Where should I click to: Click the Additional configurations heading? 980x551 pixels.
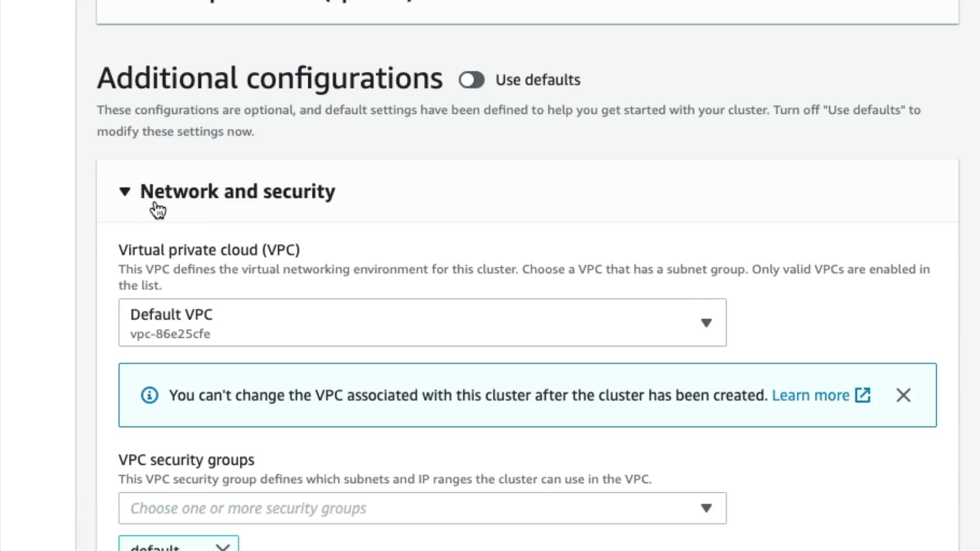click(269, 79)
